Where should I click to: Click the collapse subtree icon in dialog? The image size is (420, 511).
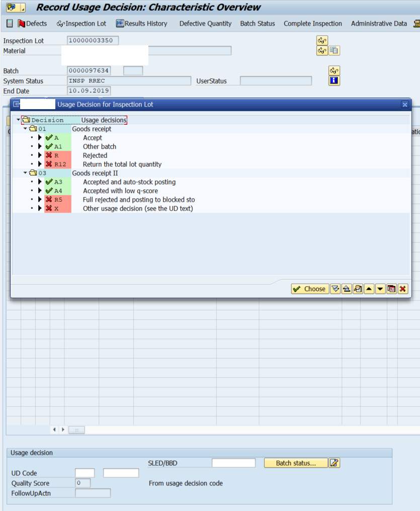pos(347,289)
